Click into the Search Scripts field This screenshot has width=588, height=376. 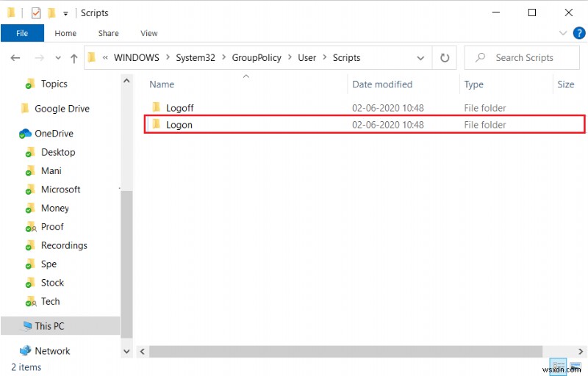click(522, 58)
